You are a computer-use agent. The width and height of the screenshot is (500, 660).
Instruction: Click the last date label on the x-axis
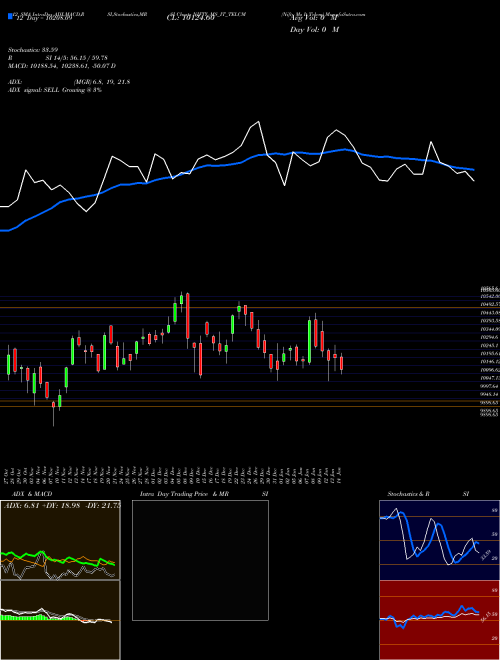[x=339, y=474]
